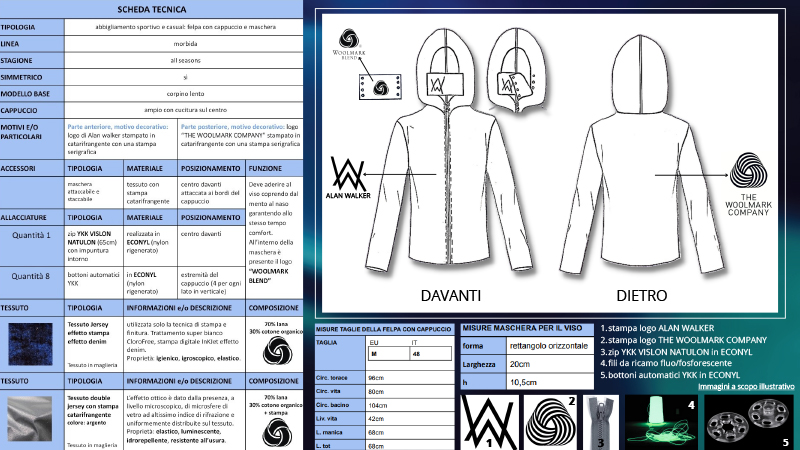The image size is (800, 450).
Task: Click the 'Quantità 8' row label
Action: click(x=31, y=276)
